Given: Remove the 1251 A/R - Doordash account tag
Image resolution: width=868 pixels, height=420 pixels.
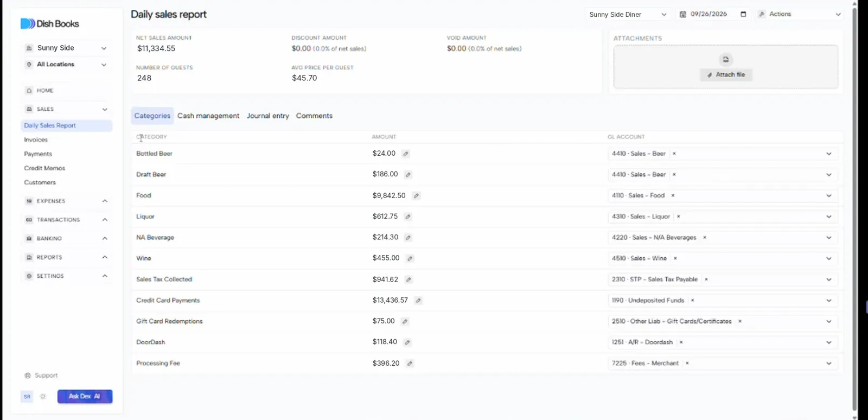Looking at the screenshot, I should (681, 342).
